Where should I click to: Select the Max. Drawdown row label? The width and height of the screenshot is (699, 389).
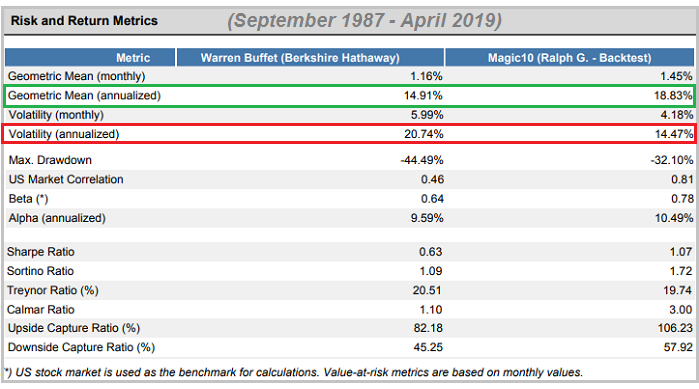(50, 160)
